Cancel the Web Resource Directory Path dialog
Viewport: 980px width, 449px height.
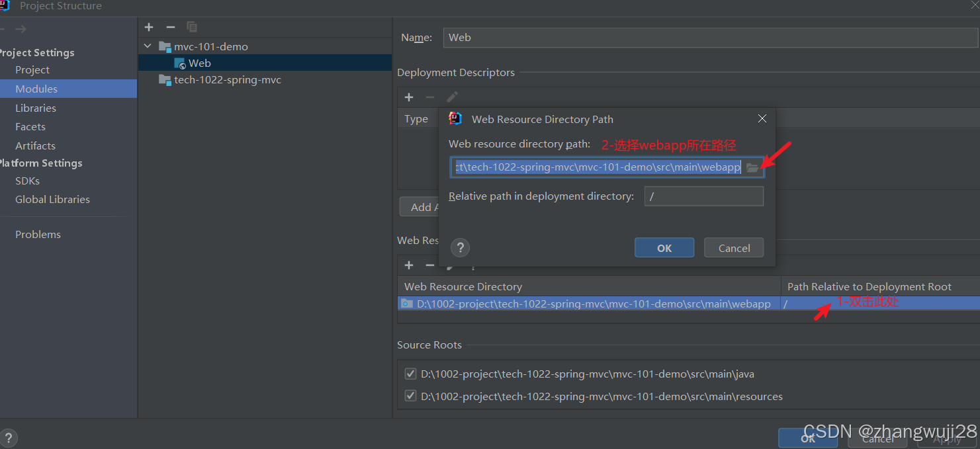(x=734, y=248)
